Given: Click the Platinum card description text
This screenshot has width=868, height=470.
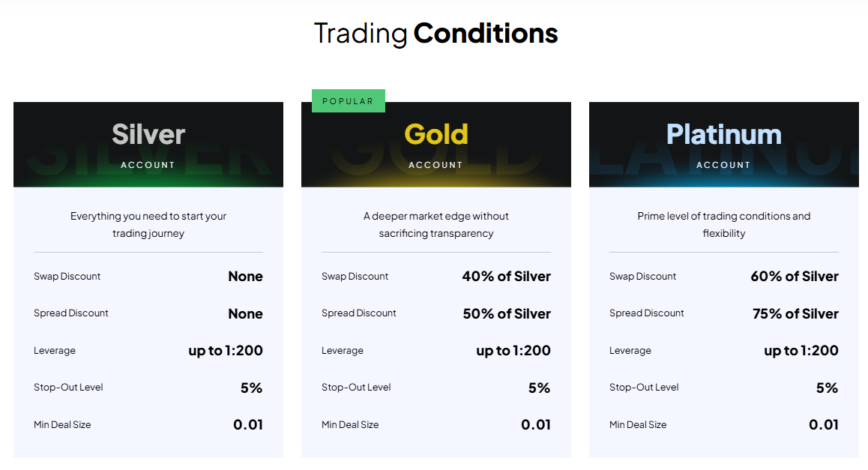Looking at the screenshot, I should click(723, 224).
